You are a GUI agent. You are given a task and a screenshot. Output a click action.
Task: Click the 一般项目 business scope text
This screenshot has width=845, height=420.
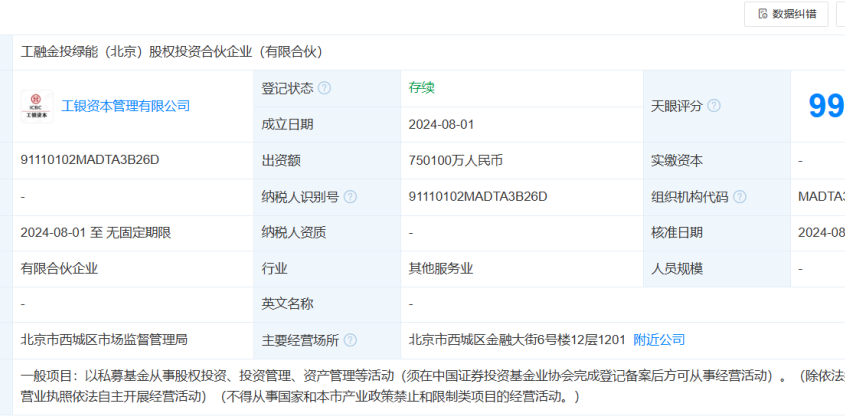400,376
